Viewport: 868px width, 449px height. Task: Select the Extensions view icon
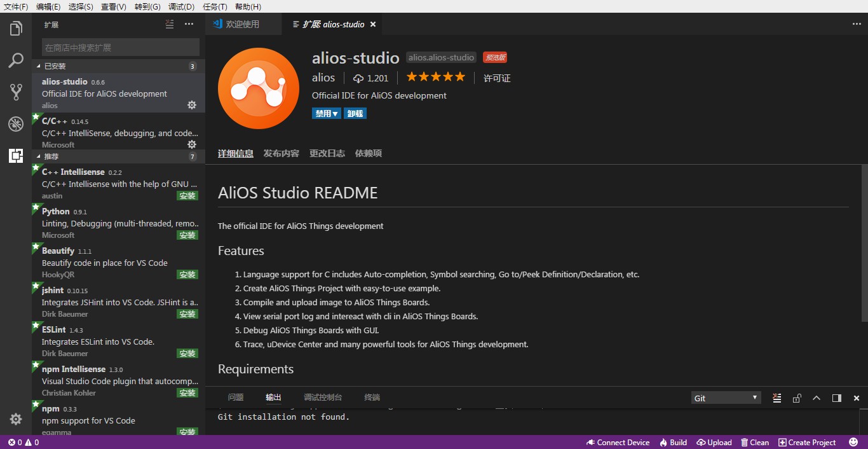(16, 155)
